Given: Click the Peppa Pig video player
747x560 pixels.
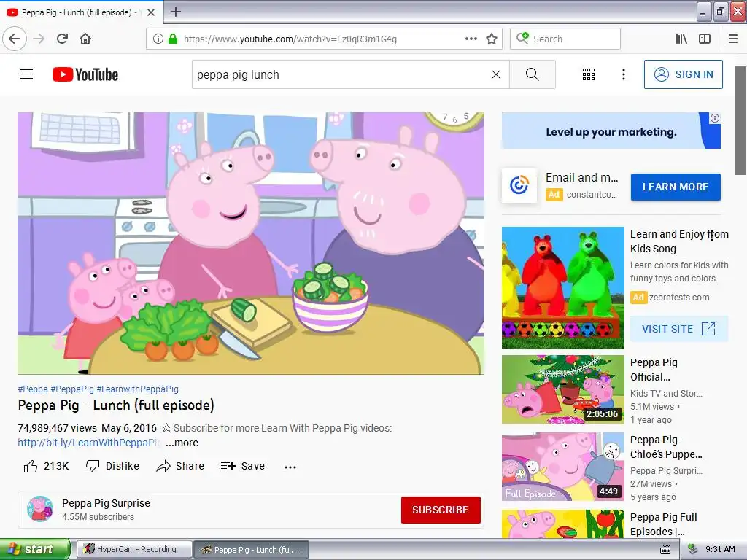Looking at the screenshot, I should pos(251,243).
